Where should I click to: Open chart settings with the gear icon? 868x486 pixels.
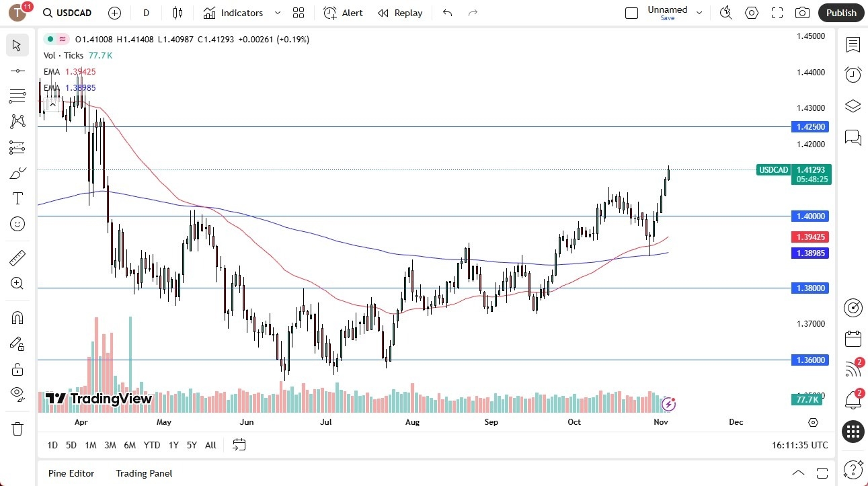point(751,12)
